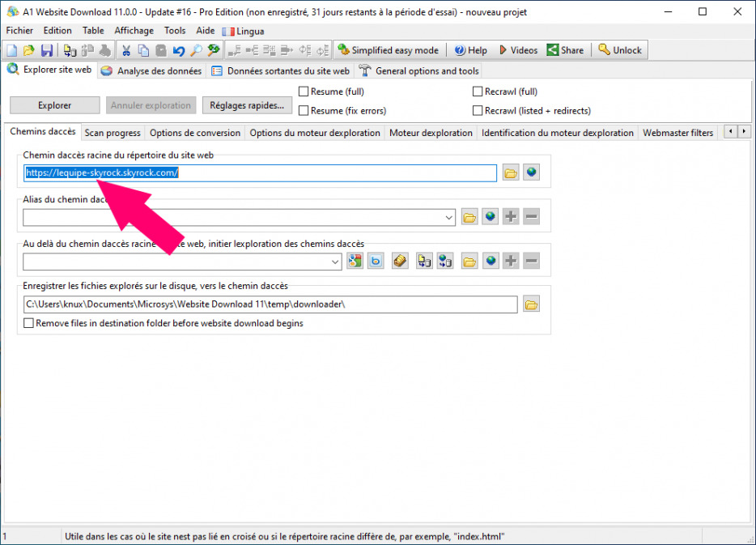Click the blue Undo arrow icon
This screenshot has height=545, width=756.
point(179,50)
